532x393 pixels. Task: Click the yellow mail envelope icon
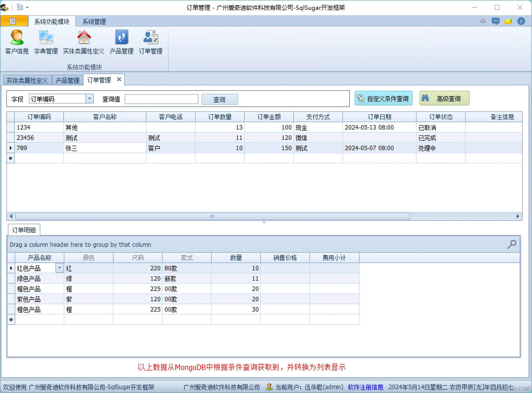tap(508, 21)
